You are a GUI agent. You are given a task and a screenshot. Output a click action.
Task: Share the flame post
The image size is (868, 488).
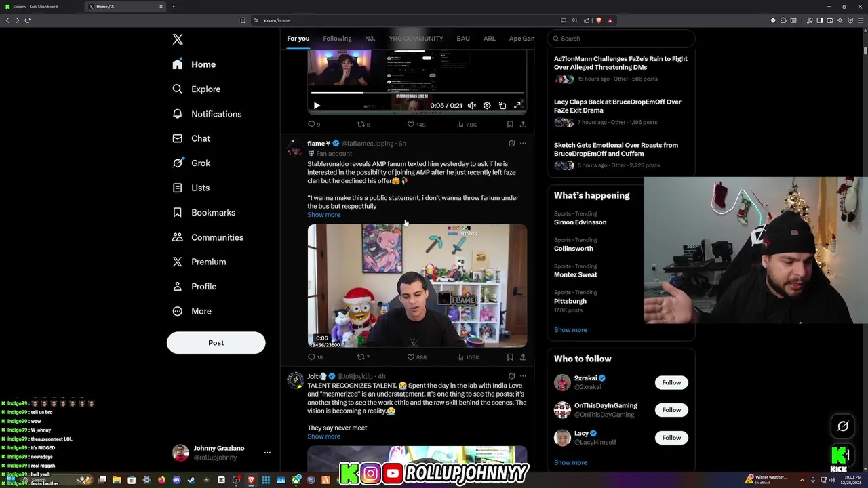coord(523,357)
